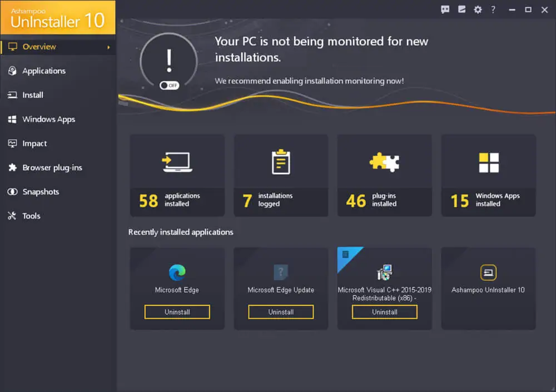Click the puzzle piece plug-ins icon
Viewport: 556px width, 392px height.
click(384, 162)
